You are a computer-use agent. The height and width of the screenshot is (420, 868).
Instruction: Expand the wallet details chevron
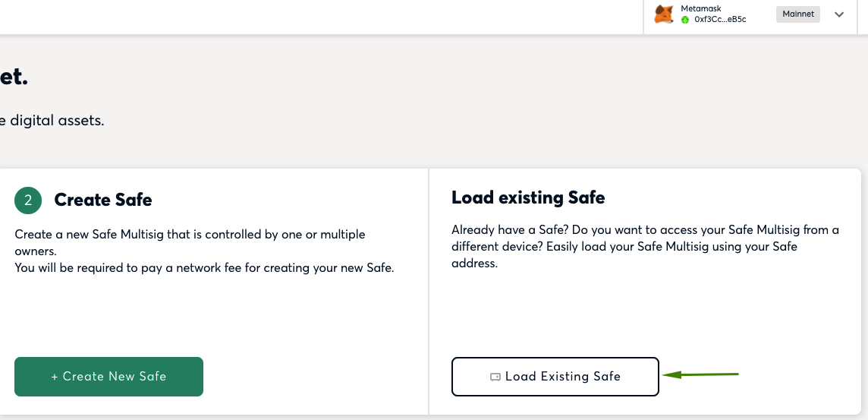[x=839, y=14]
